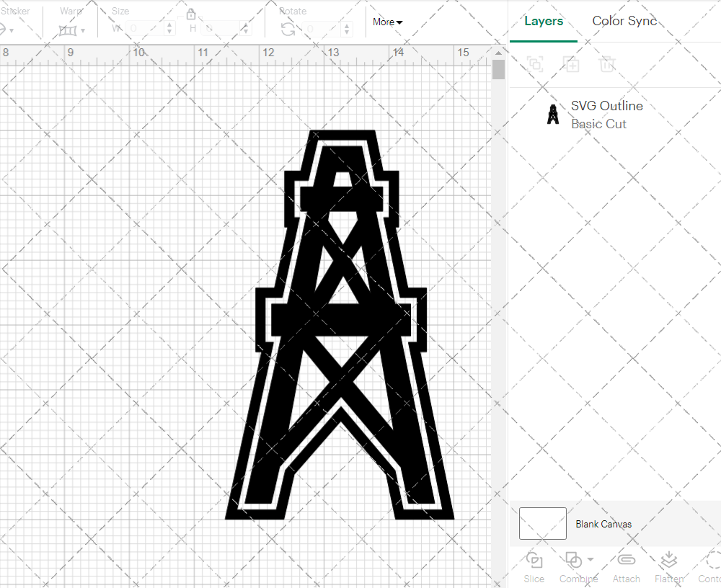Open the Warp dropdown arrow
The width and height of the screenshot is (721, 588).
[83, 31]
